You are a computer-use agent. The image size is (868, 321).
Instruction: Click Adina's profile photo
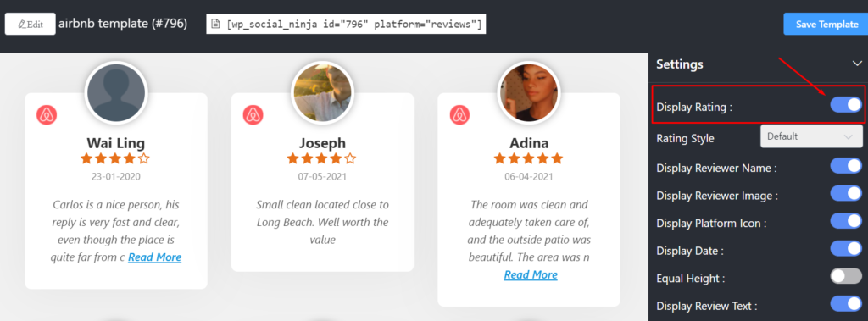[x=529, y=93]
